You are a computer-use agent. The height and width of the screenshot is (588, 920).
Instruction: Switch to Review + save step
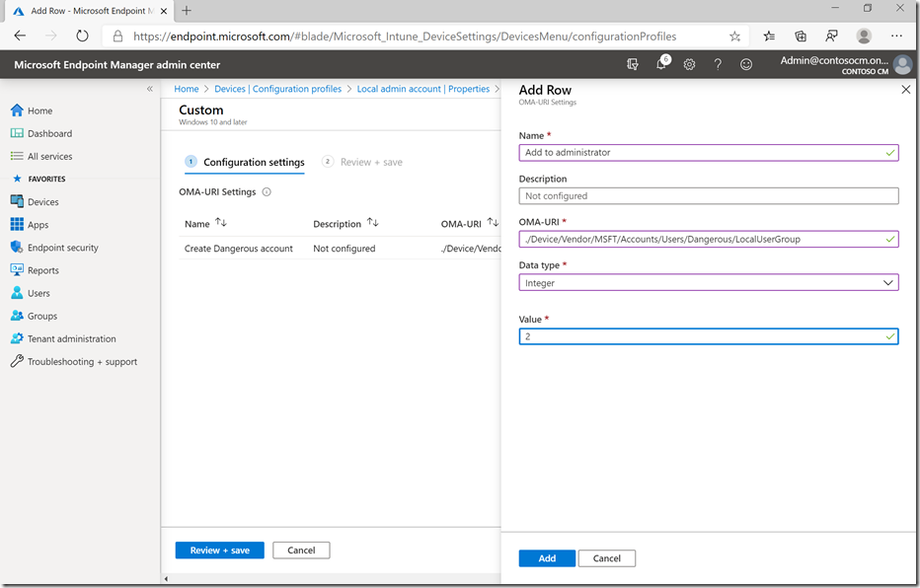click(x=370, y=162)
